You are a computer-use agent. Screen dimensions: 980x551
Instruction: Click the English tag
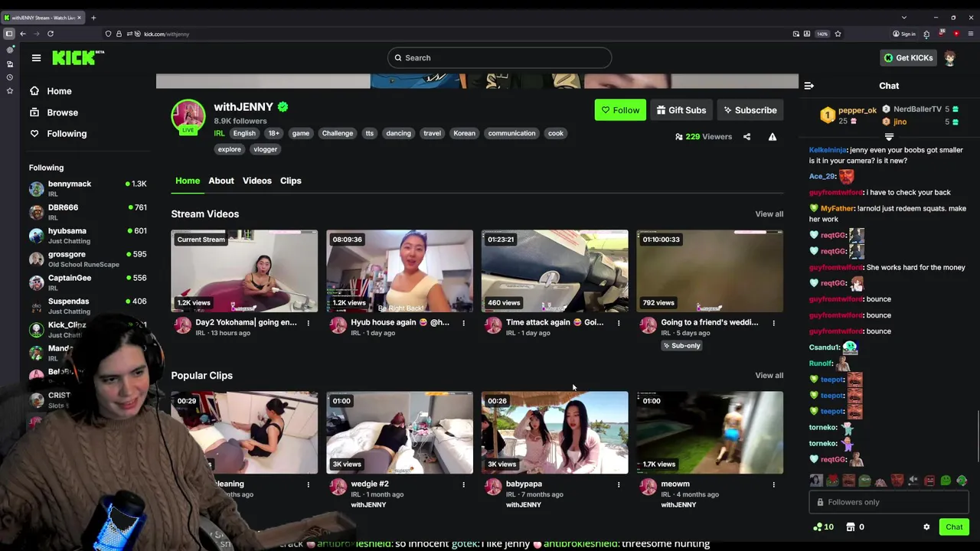coord(244,133)
